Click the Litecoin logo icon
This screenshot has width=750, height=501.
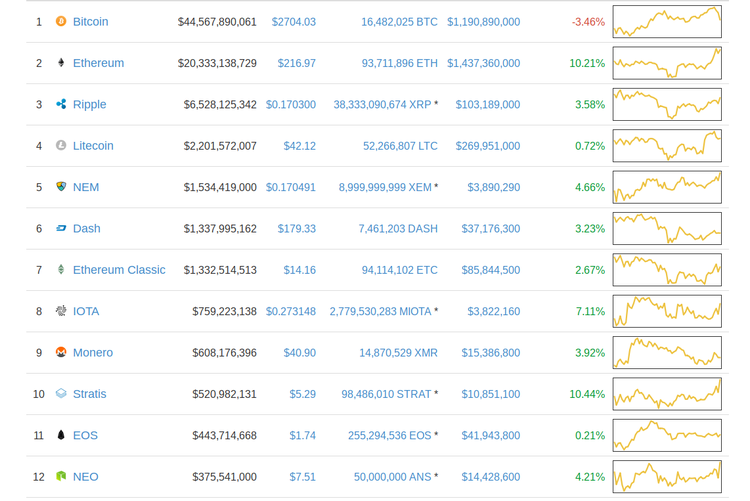61,145
